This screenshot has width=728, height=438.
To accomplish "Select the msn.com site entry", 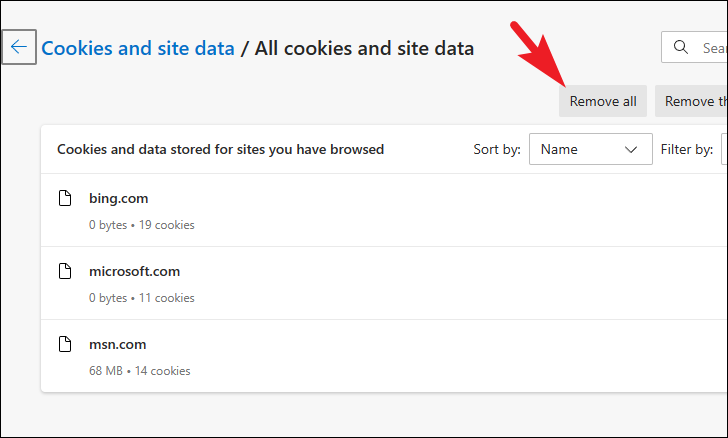I will (x=384, y=356).
